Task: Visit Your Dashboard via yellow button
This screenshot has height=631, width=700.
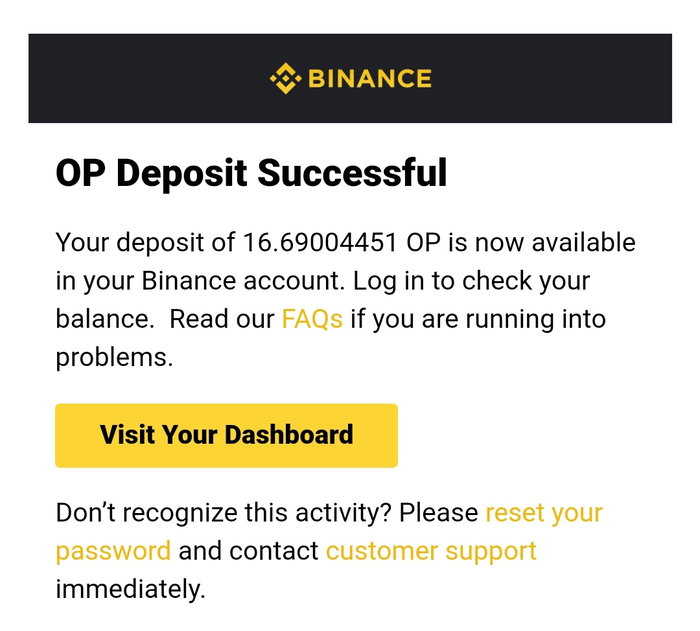Action: [x=226, y=435]
